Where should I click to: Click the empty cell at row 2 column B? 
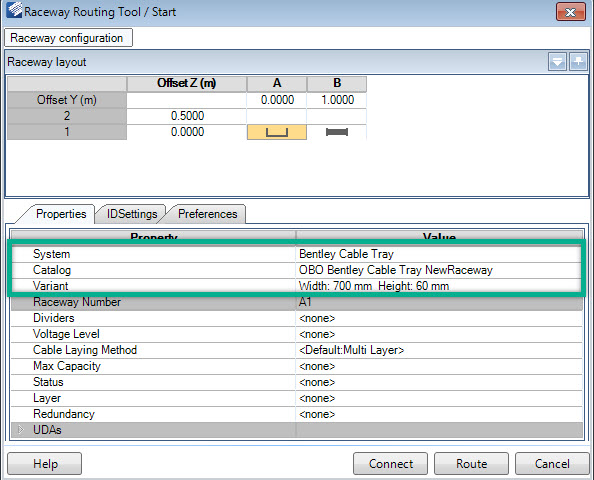click(337, 116)
